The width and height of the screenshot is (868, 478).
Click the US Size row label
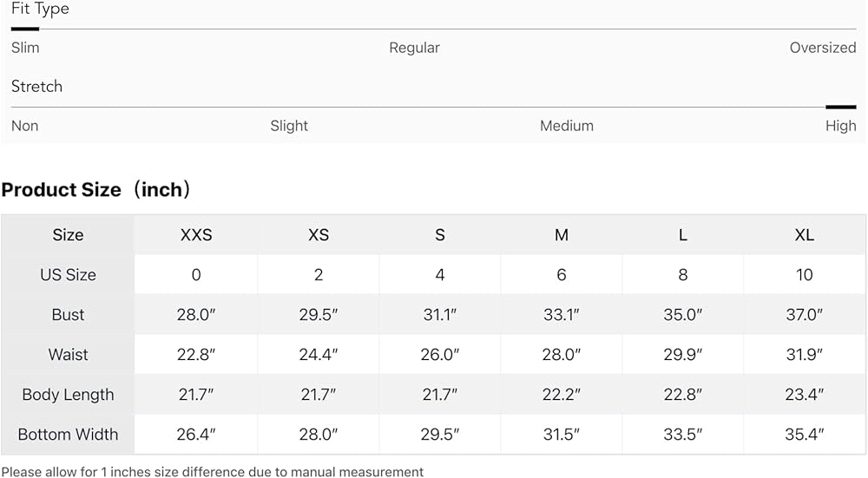click(68, 275)
